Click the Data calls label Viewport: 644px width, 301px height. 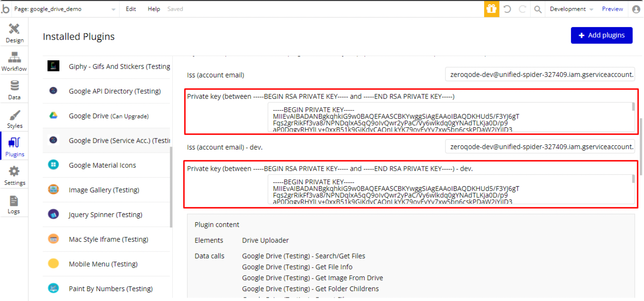point(209,256)
